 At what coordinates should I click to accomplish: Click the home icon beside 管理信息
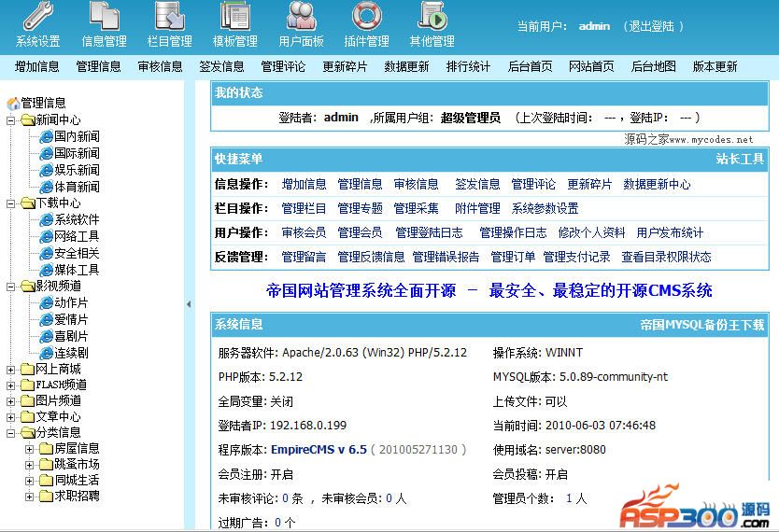click(13, 104)
